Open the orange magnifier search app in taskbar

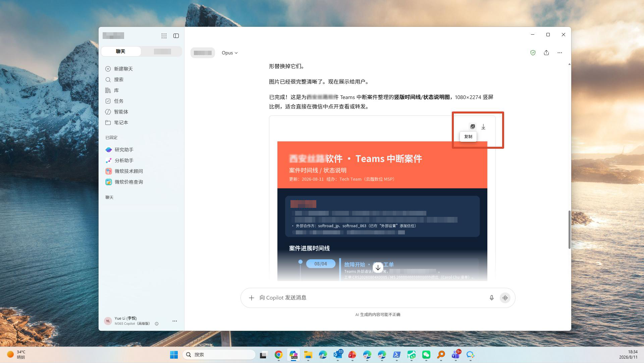click(441, 355)
